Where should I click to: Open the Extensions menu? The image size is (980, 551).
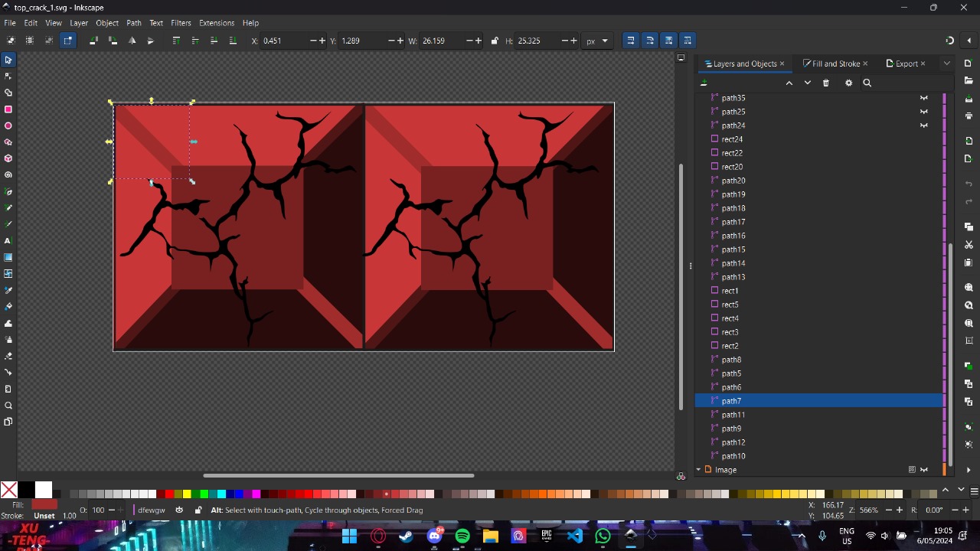coord(217,23)
